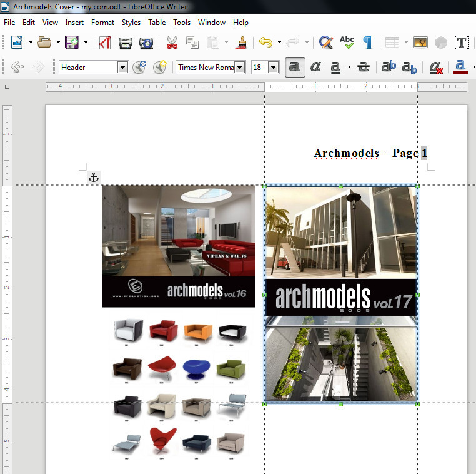
Task: Click the Times New Roman font name field
Action: click(206, 67)
